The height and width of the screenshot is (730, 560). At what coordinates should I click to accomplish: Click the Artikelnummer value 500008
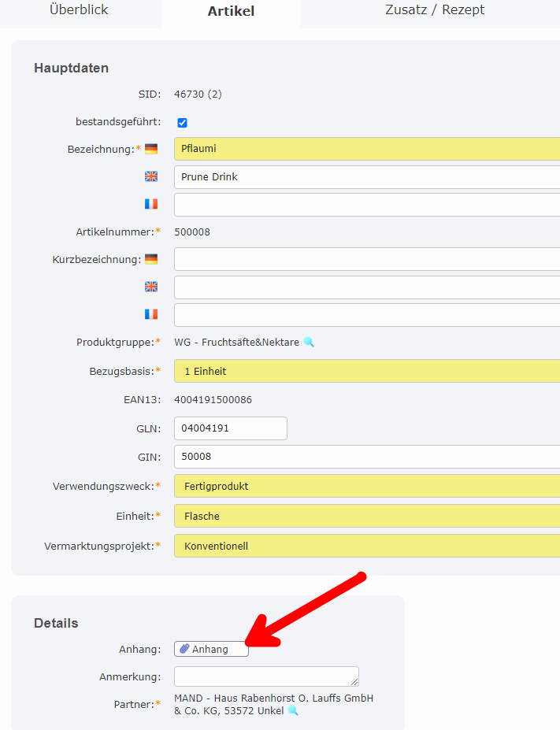coord(192,232)
